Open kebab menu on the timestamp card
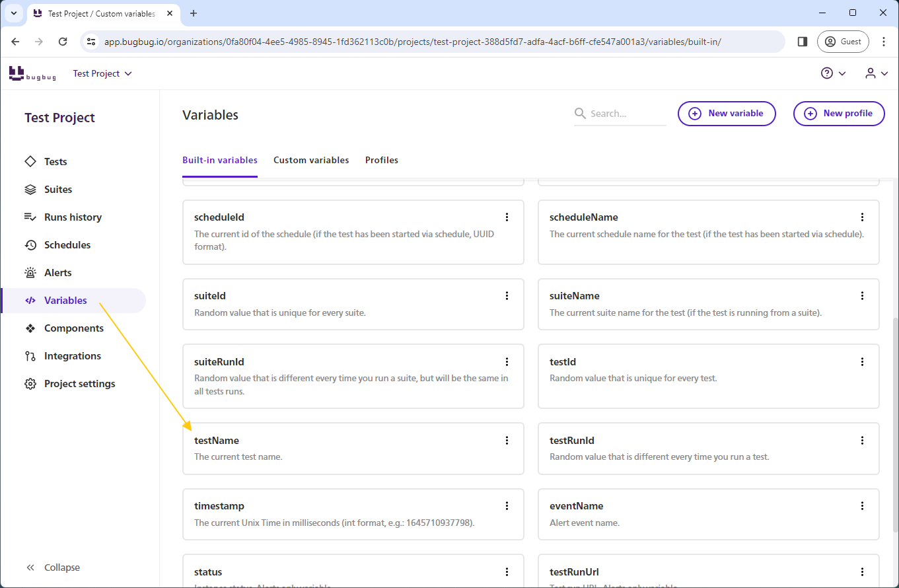Screen dimensions: 899x588 (x=507, y=506)
